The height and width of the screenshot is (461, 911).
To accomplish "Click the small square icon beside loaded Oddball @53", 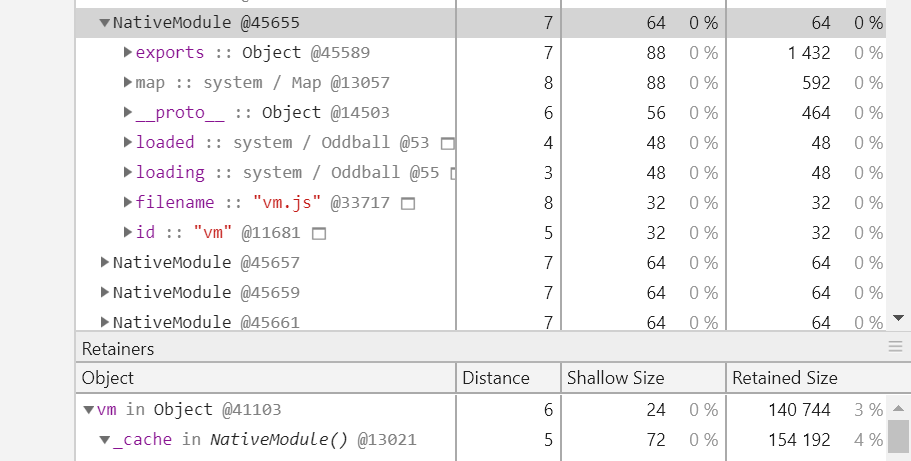I will (447, 143).
